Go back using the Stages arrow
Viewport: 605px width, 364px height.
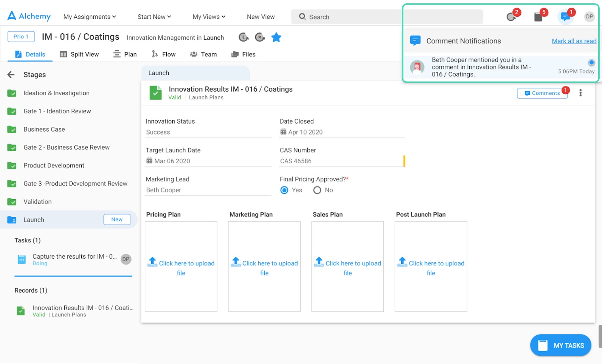click(x=11, y=74)
